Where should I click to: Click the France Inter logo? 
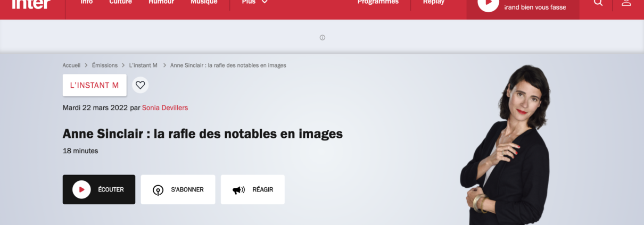coord(31,4)
